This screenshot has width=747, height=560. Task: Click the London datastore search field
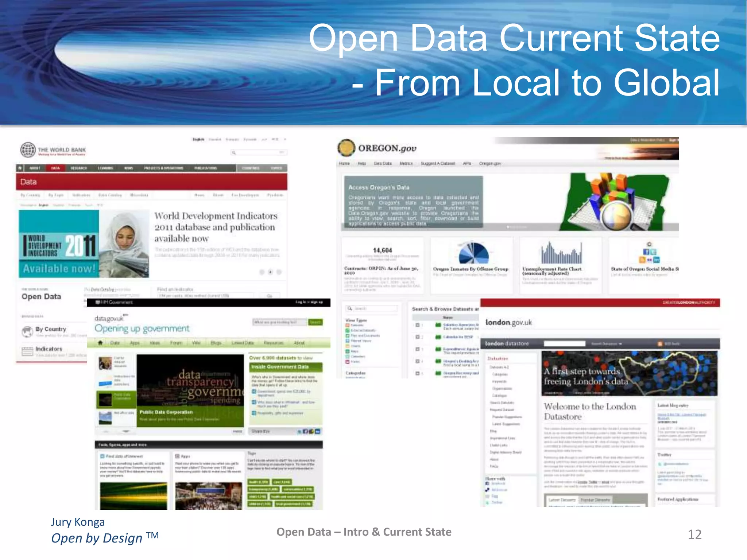tap(564, 343)
